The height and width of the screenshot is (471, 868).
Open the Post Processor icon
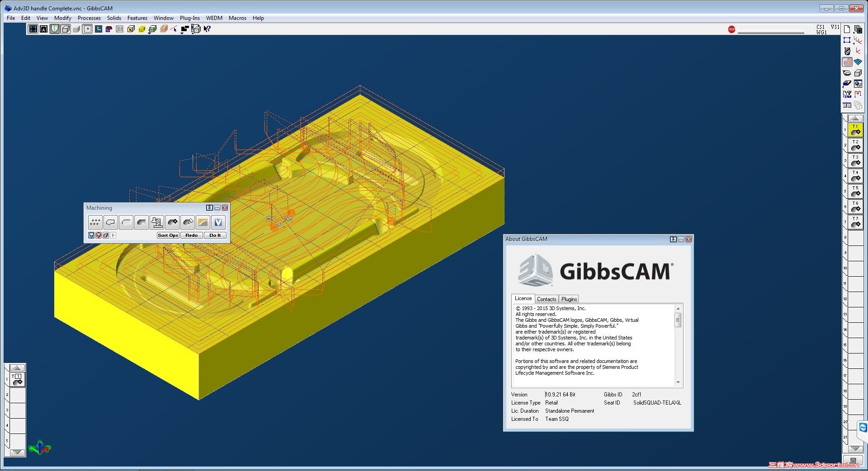(x=847, y=94)
